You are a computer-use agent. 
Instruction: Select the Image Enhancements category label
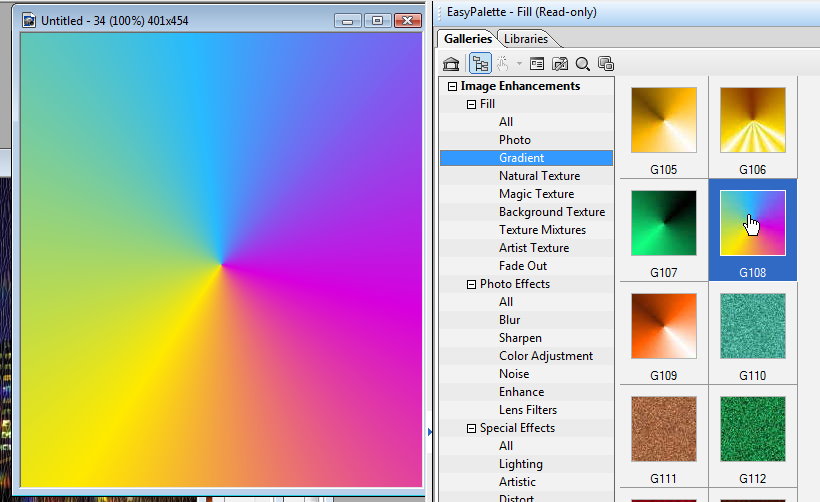520,86
